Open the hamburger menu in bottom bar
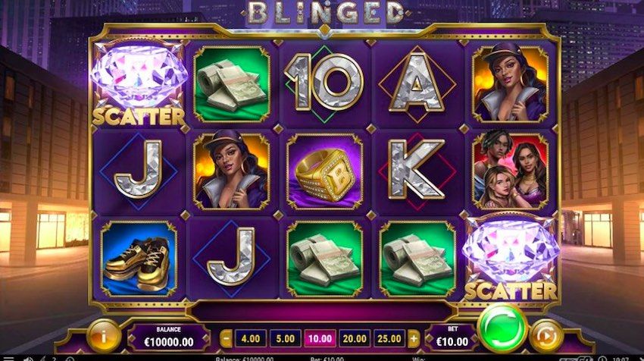This screenshot has height=361, width=644. pyautogui.click(x=8, y=359)
